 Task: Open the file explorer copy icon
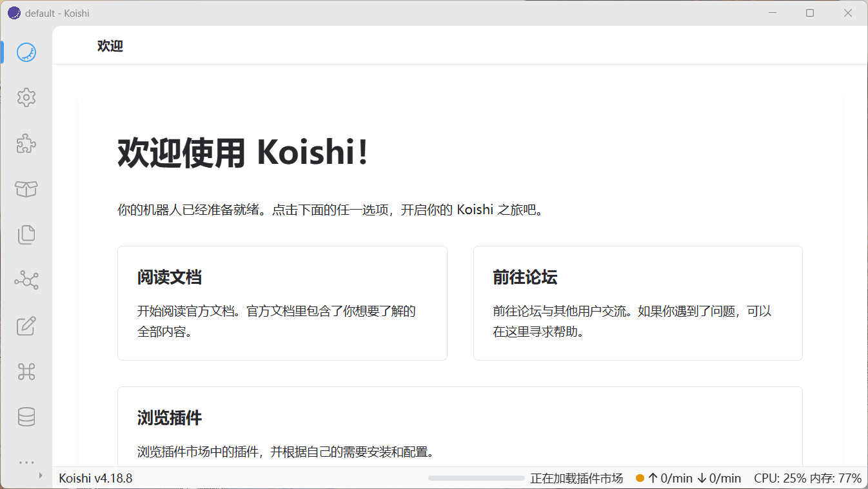coord(26,235)
